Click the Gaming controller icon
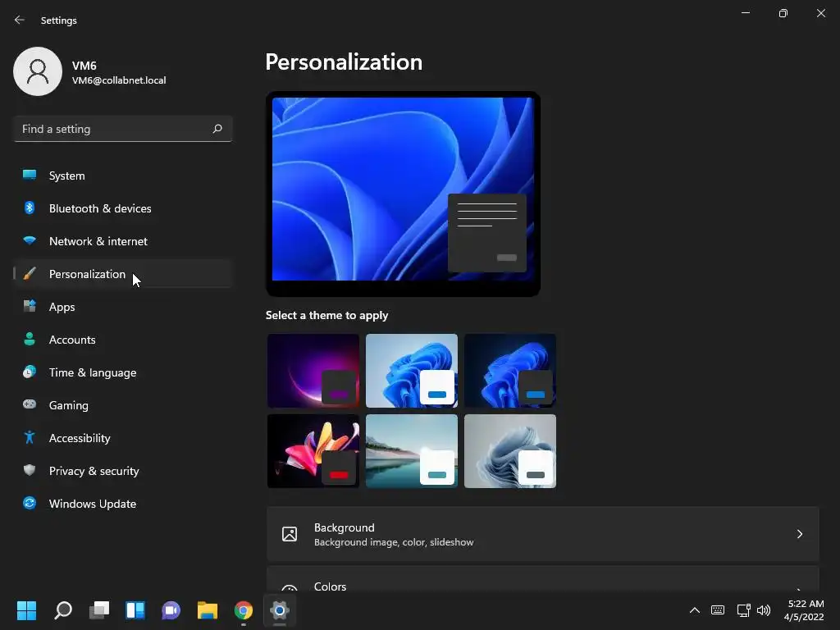The height and width of the screenshot is (630, 840). [x=30, y=404]
